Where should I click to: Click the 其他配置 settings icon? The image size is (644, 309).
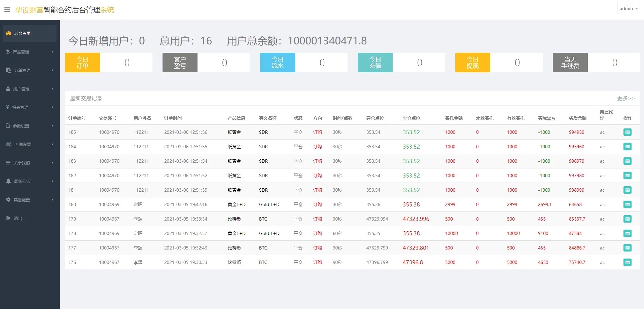8,200
